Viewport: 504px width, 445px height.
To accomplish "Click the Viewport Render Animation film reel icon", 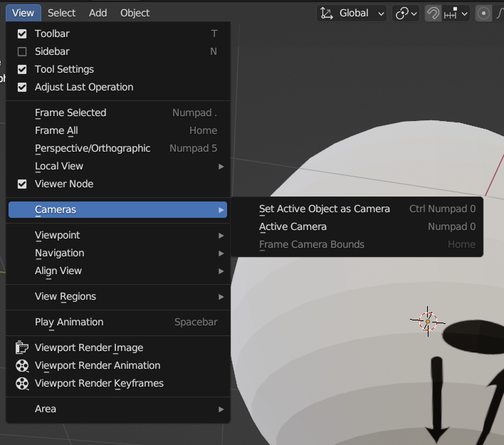I will (x=22, y=365).
